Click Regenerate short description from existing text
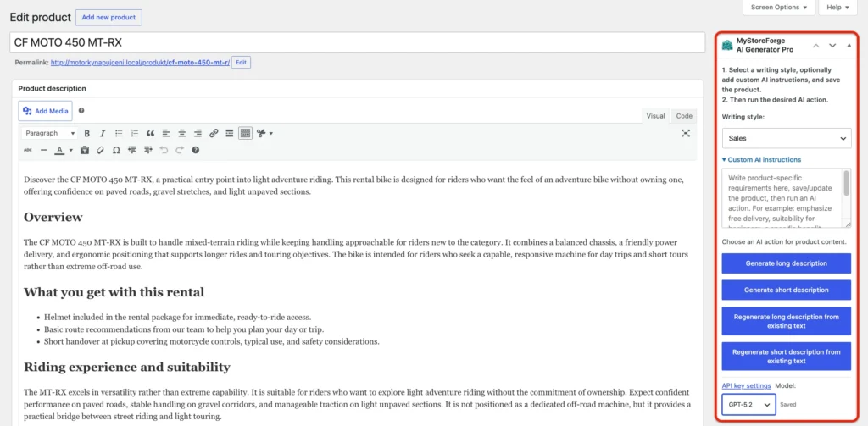Viewport: 868px width, 426px height. pos(786,357)
